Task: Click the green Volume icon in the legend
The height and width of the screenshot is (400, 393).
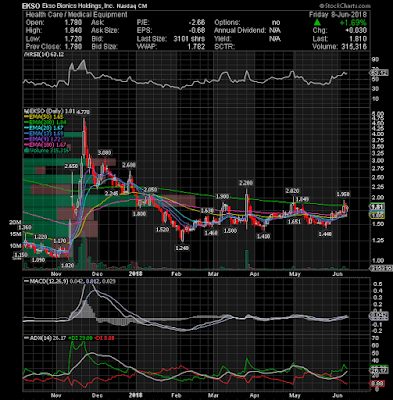Action: tap(25, 151)
